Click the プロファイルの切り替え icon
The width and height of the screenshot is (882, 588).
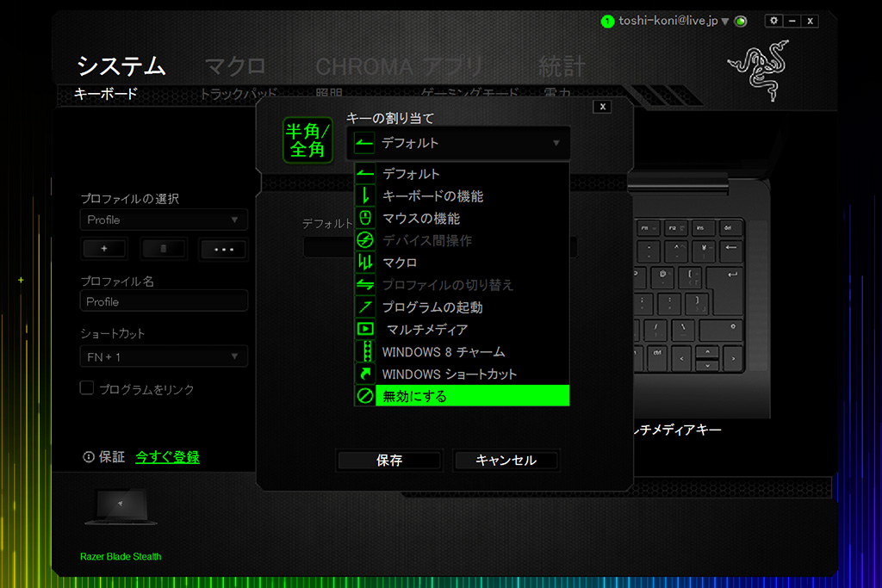click(365, 285)
